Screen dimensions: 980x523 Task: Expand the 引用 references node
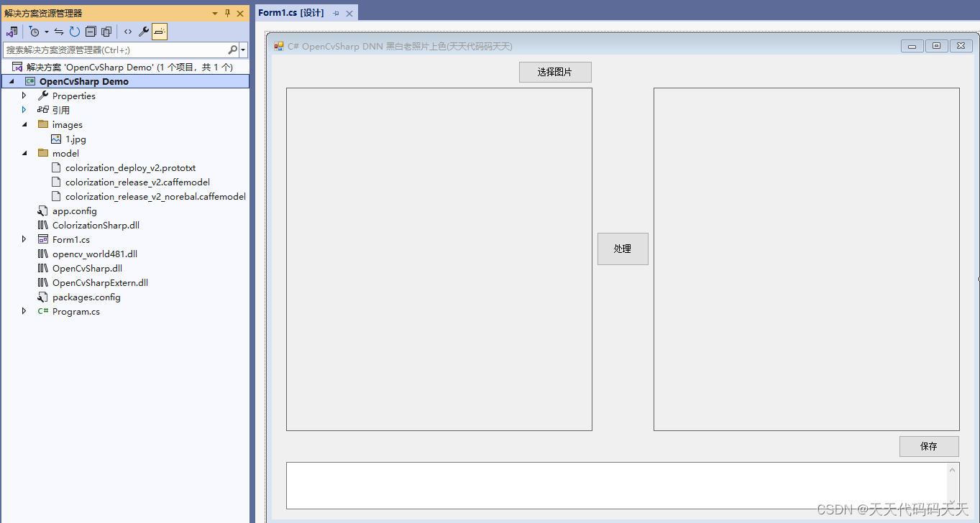(24, 110)
